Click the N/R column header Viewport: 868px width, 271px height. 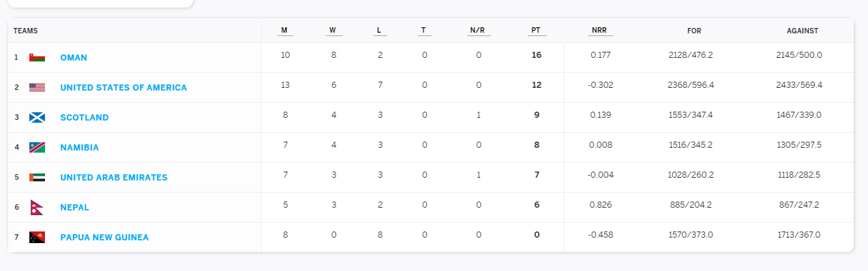pos(477,31)
